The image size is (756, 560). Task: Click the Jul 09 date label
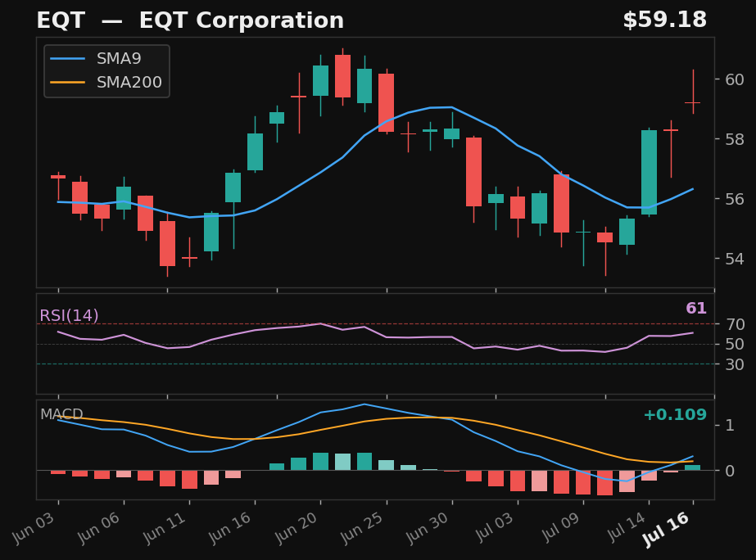click(x=559, y=526)
